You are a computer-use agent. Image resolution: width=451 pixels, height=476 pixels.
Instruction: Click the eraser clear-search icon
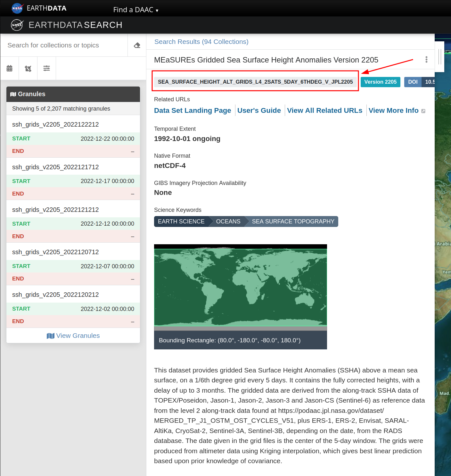[x=137, y=45]
